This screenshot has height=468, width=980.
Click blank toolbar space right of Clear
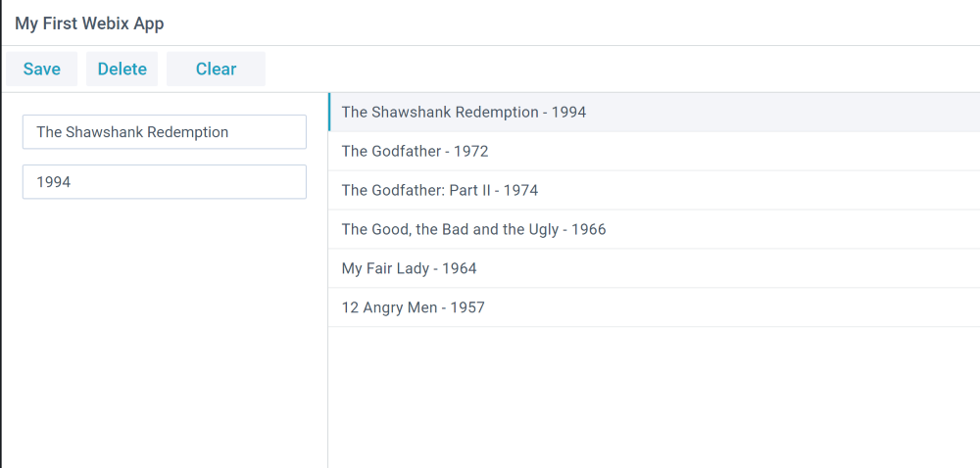point(617,69)
